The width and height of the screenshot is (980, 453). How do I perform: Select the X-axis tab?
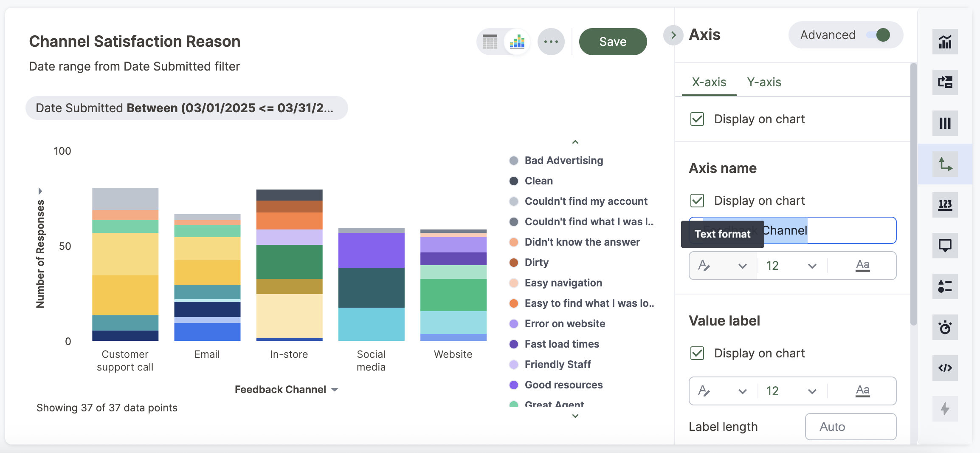(709, 82)
